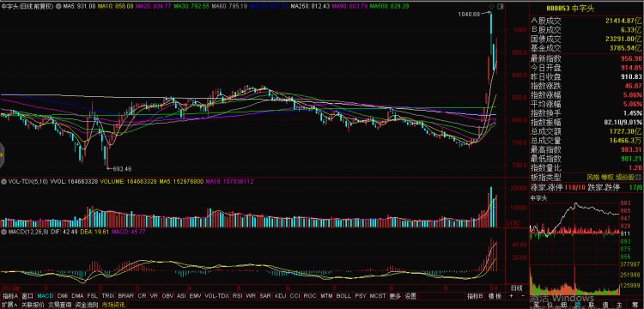The height and width of the screenshot is (309, 644).
Task: Click the 模板 button
Action: click(495, 296)
